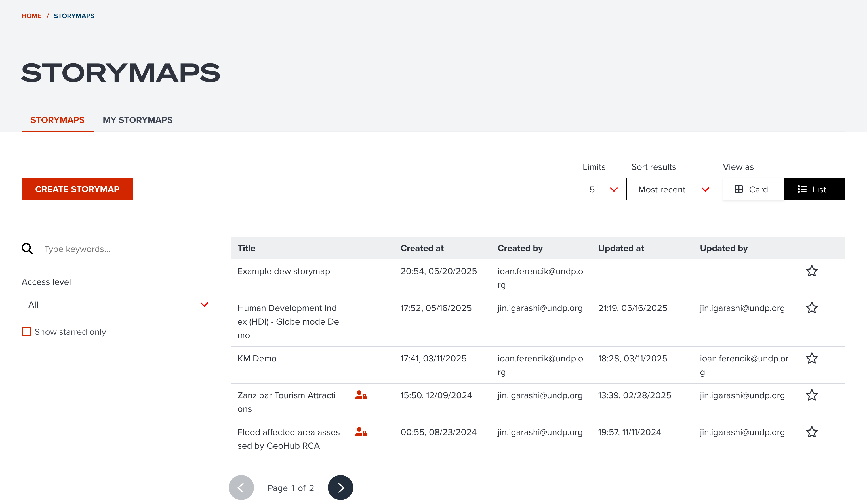Viewport: 867px width, 504px height.
Task: Star the KM Demo storymap
Action: [812, 358]
